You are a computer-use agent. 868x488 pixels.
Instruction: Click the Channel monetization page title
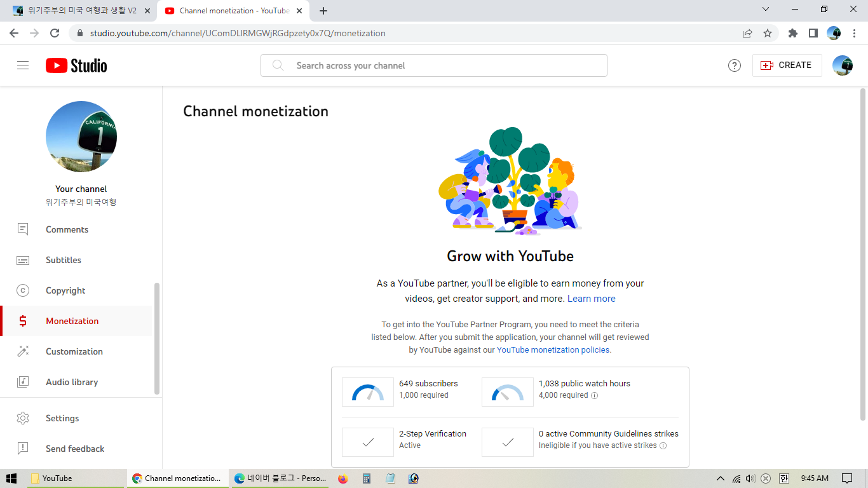tap(256, 111)
